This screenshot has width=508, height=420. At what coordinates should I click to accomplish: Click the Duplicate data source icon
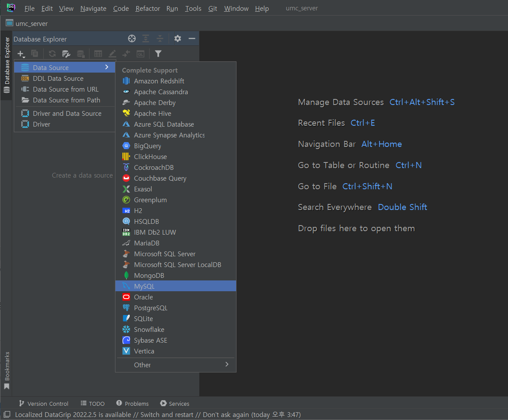click(35, 54)
